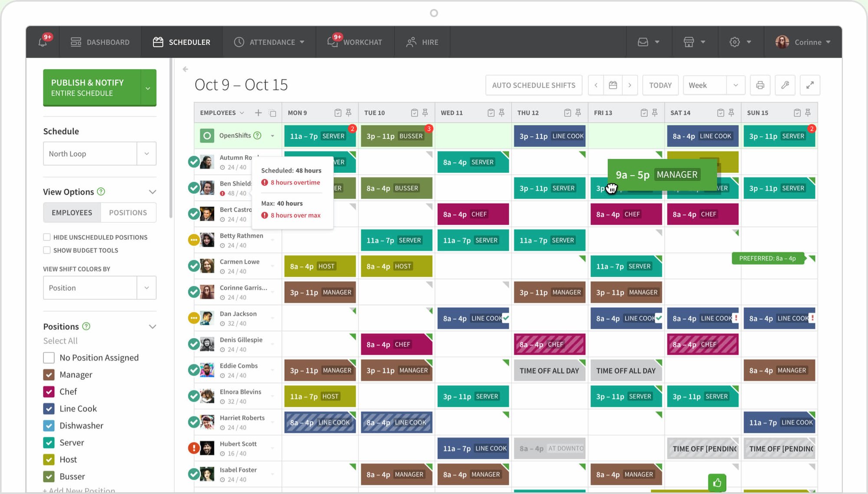This screenshot has width=868, height=494.
Task: Enable the Show Budget Tools checkbox
Action: click(x=46, y=250)
